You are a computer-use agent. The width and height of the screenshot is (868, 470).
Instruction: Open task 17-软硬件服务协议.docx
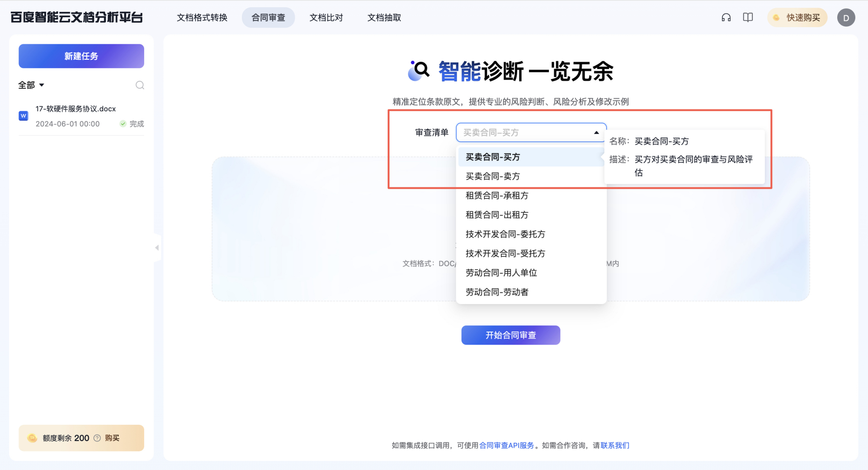pos(81,116)
